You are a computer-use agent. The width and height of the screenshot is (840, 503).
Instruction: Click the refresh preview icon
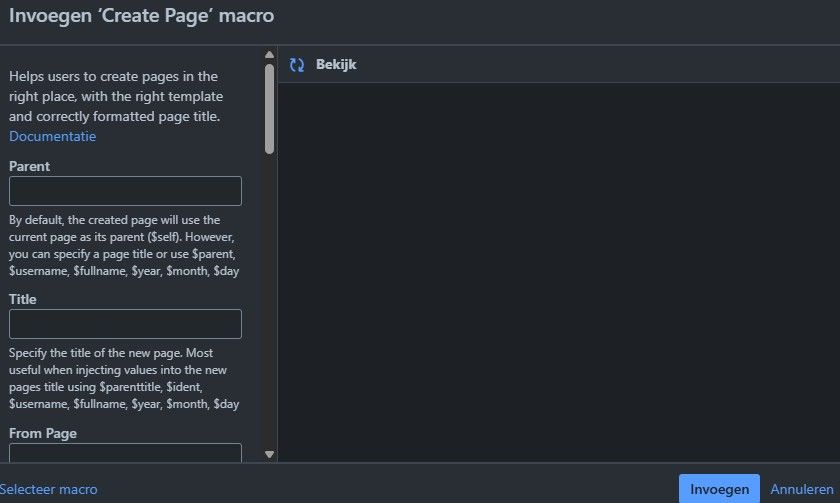(x=297, y=65)
